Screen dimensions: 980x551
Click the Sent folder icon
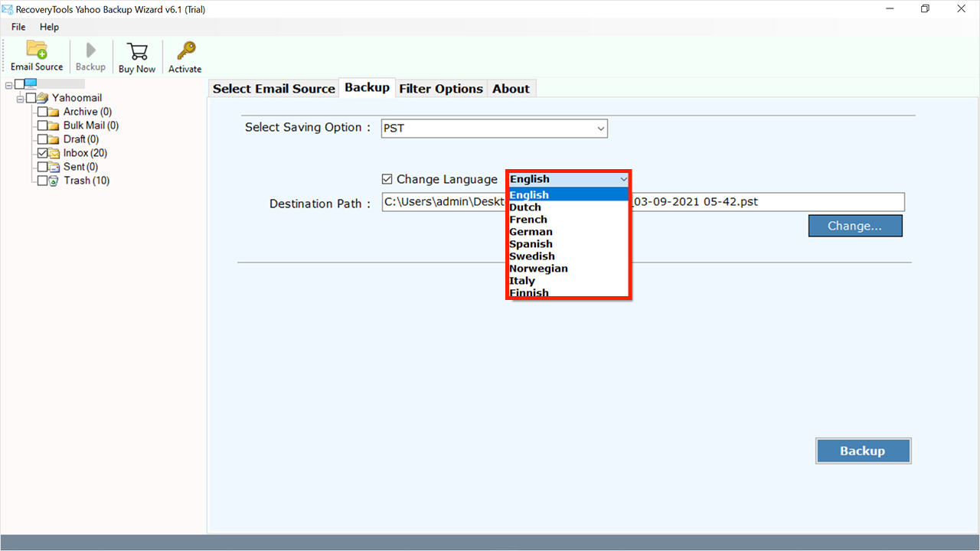[54, 167]
